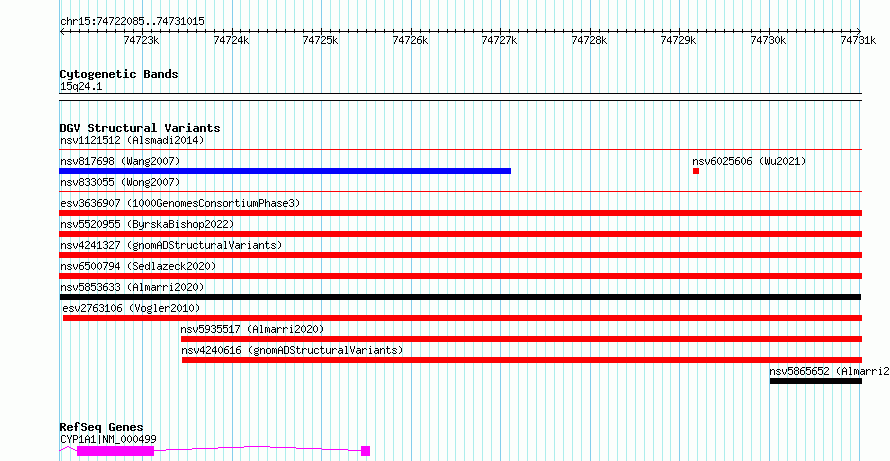Click the small red nsv6025606 marker
This screenshot has width=890, height=461.
696,171
